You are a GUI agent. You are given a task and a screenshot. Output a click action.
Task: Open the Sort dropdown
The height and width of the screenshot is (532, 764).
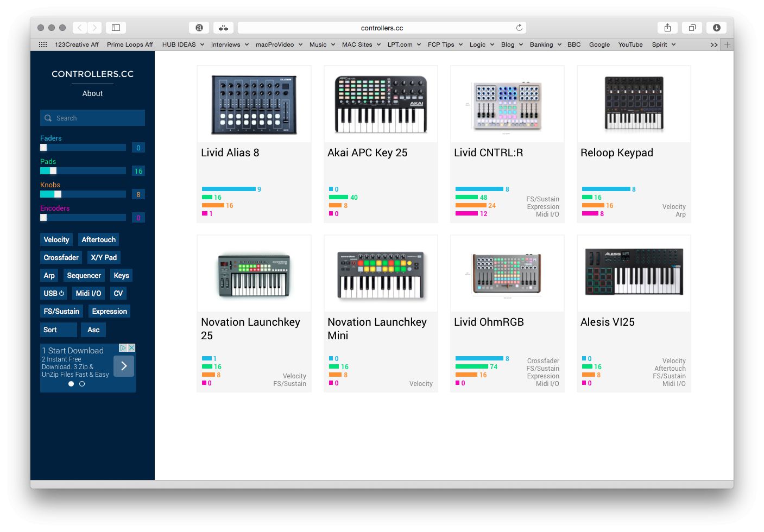pos(59,330)
